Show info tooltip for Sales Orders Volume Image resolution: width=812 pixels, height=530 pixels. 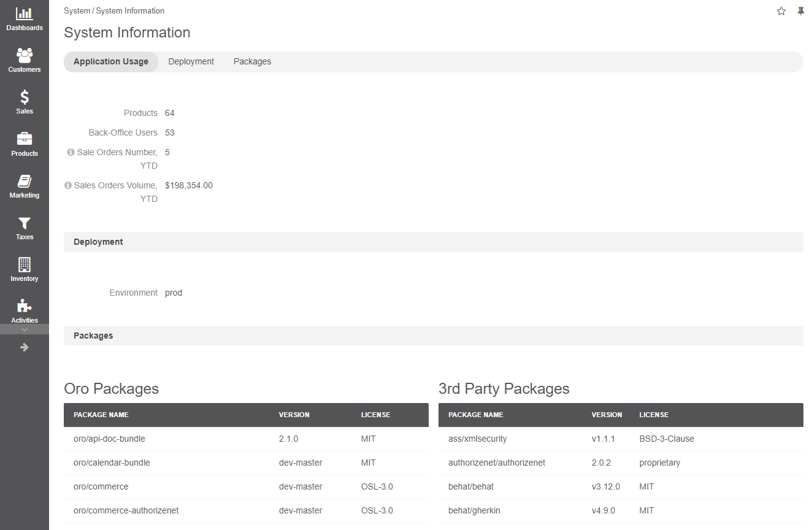pos(68,185)
